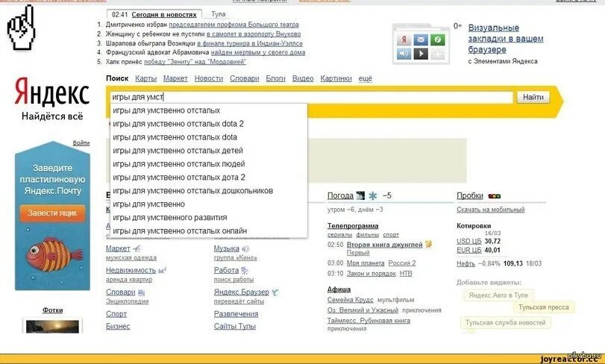605x364 pixels.
Task: Expand the ещё menu of more services
Action: (x=366, y=78)
